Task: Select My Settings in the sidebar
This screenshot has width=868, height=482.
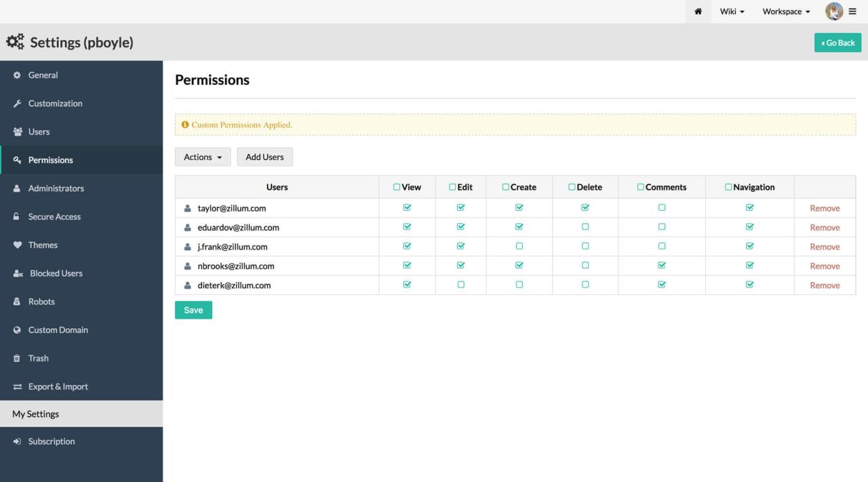Action: (x=35, y=414)
